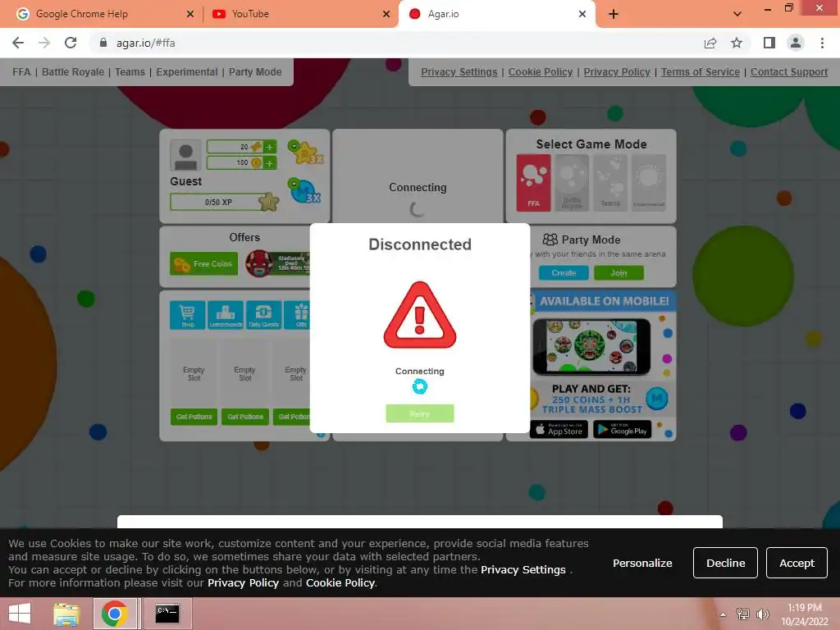
Task: Show hidden system tray icons arrow
Action: pyautogui.click(x=724, y=614)
